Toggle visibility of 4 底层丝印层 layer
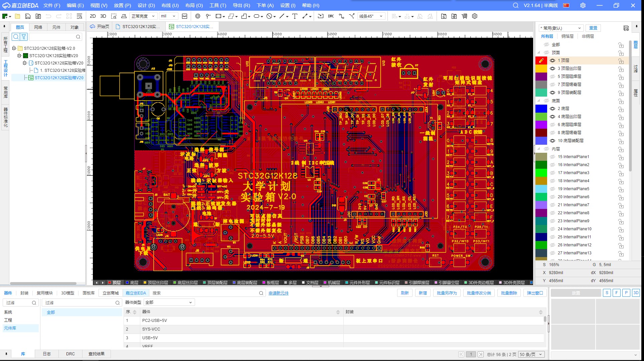The width and height of the screenshot is (644, 361). point(552,117)
